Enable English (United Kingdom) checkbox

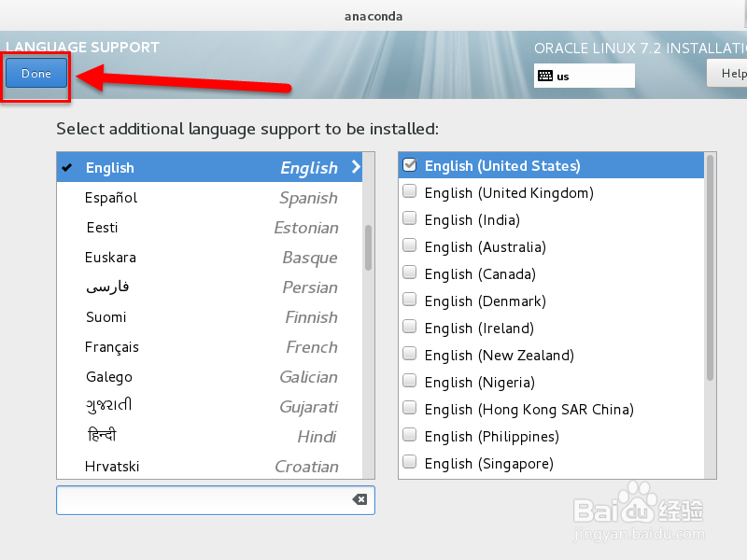pos(409,191)
